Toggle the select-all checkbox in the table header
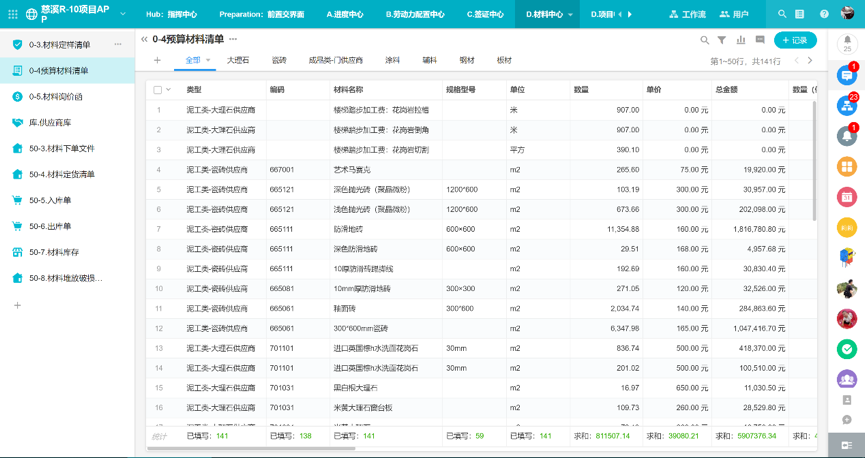865x458 pixels. [x=158, y=89]
